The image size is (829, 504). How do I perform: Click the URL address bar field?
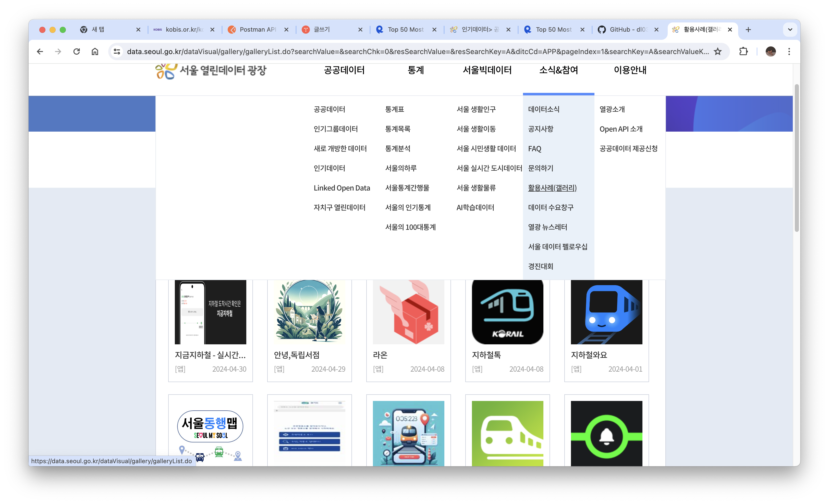coord(417,52)
